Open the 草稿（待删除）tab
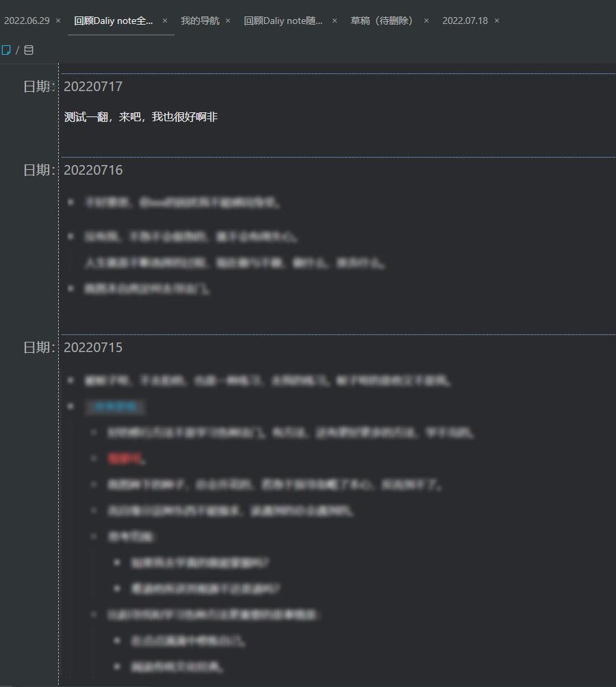This screenshot has width=616, height=687. coord(381,21)
